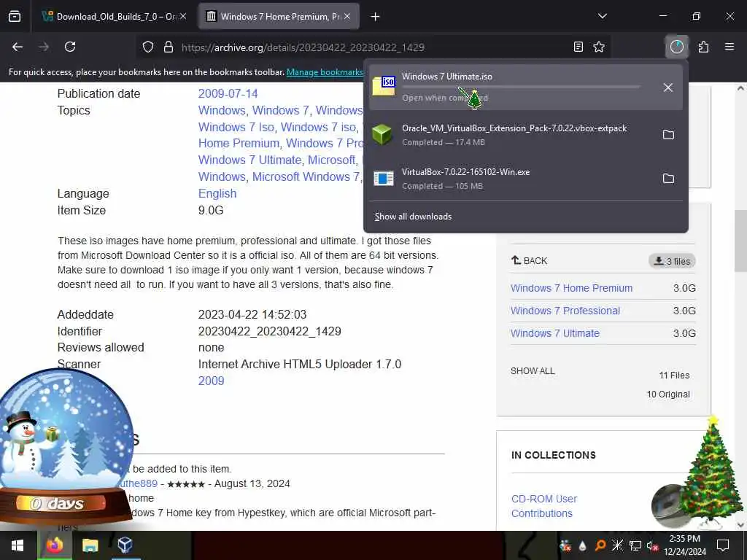Click the Microsoft Windows 7 topic link

tap(306, 177)
